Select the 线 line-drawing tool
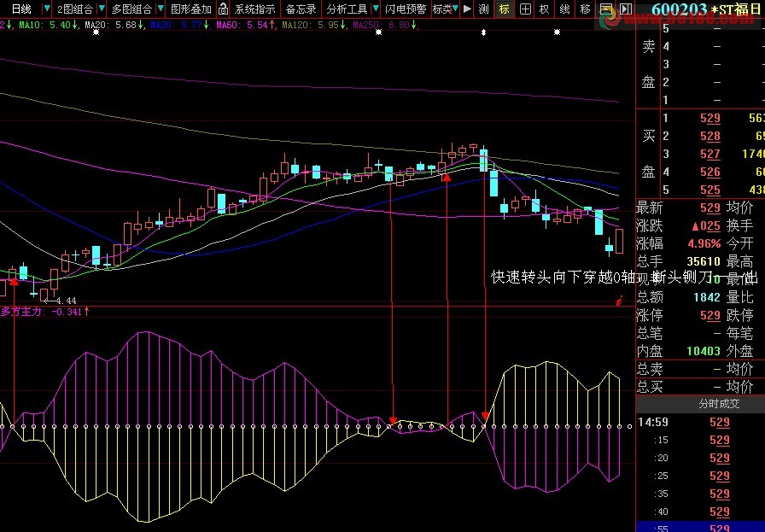This screenshot has height=532, width=765. (x=564, y=9)
